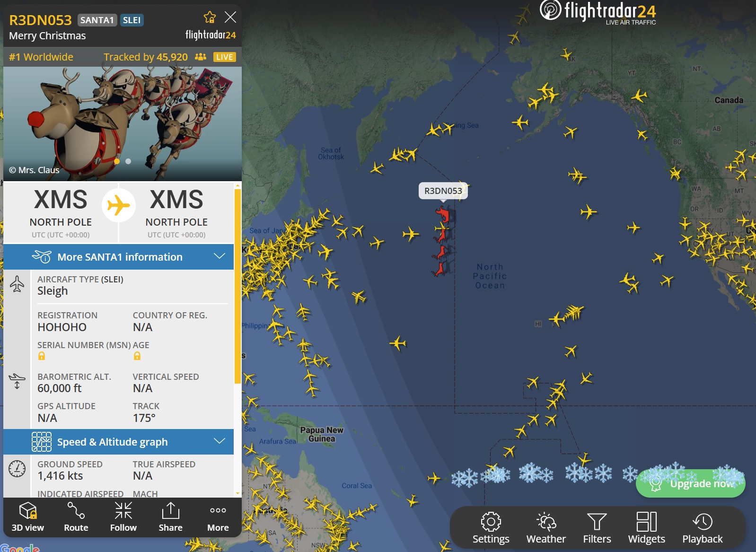The width and height of the screenshot is (756, 552).
Task: Switch to the second sleigh photo dot
Action: coord(128,161)
